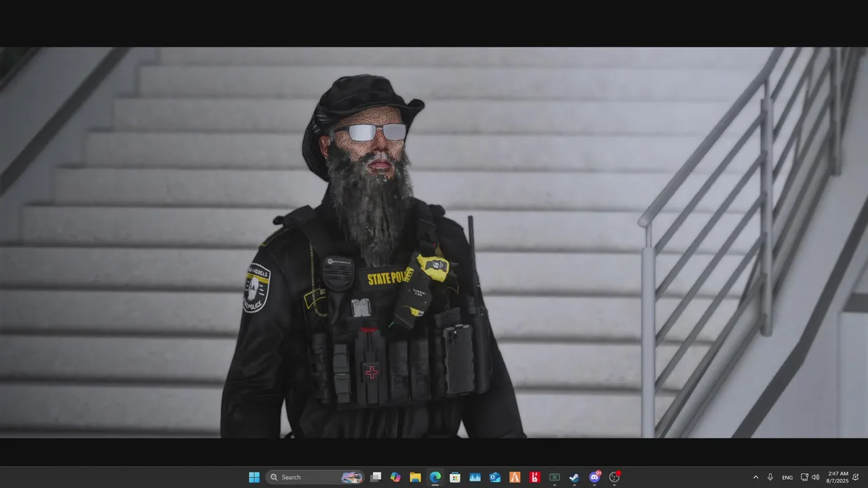The image size is (868, 488).
Task: Open Outlook from the taskbar
Action: (495, 477)
